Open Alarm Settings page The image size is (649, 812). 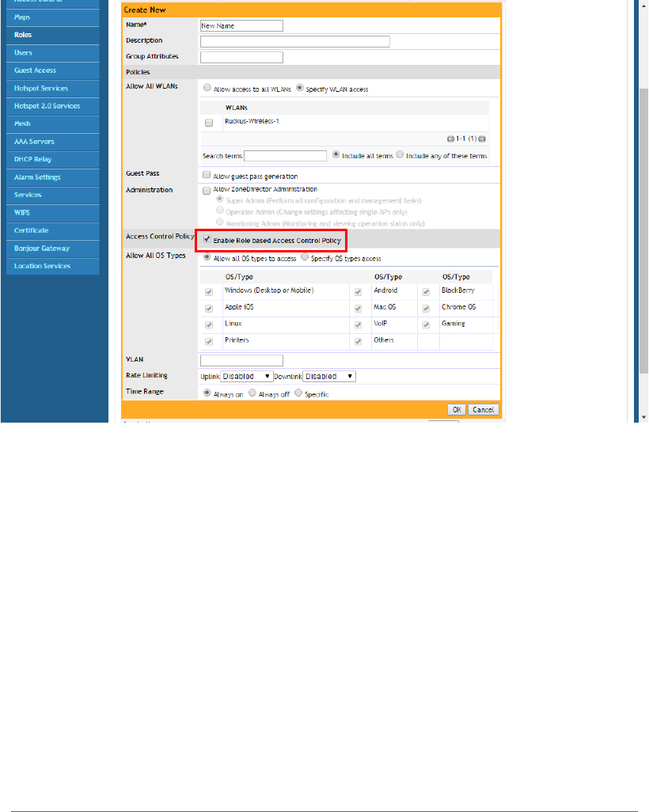click(52, 177)
